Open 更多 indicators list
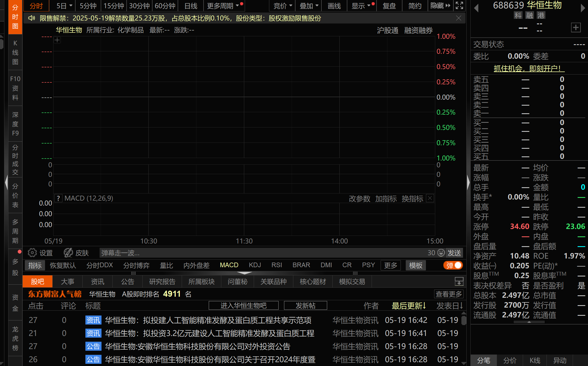 coord(391,265)
